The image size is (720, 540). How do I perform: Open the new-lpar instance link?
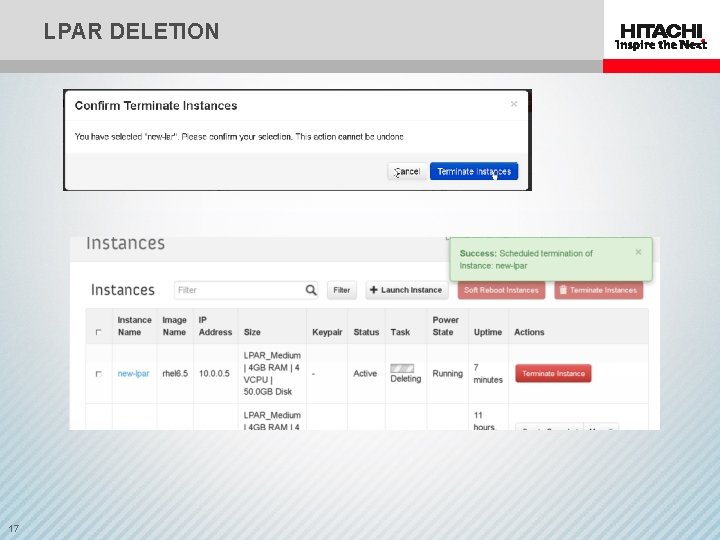pos(133,373)
